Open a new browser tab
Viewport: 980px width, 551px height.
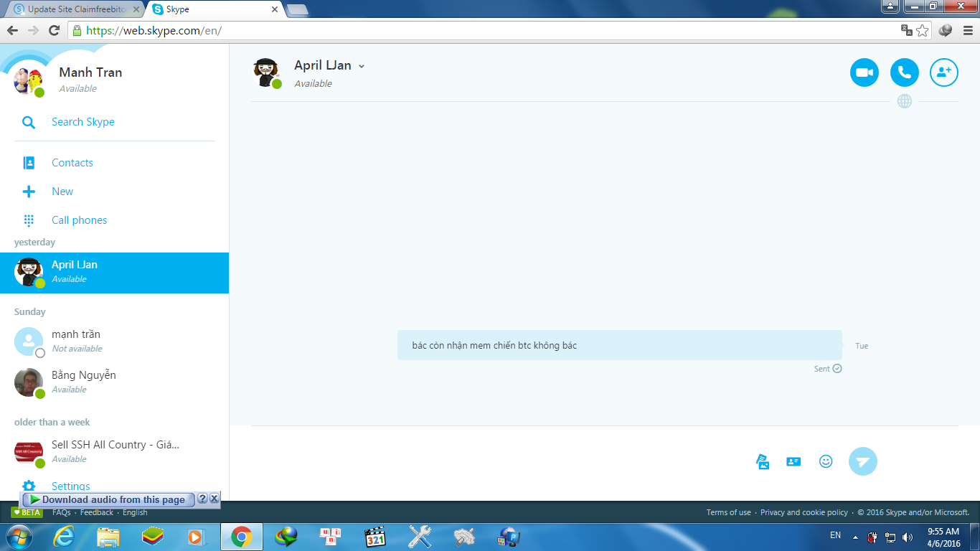coord(296,9)
